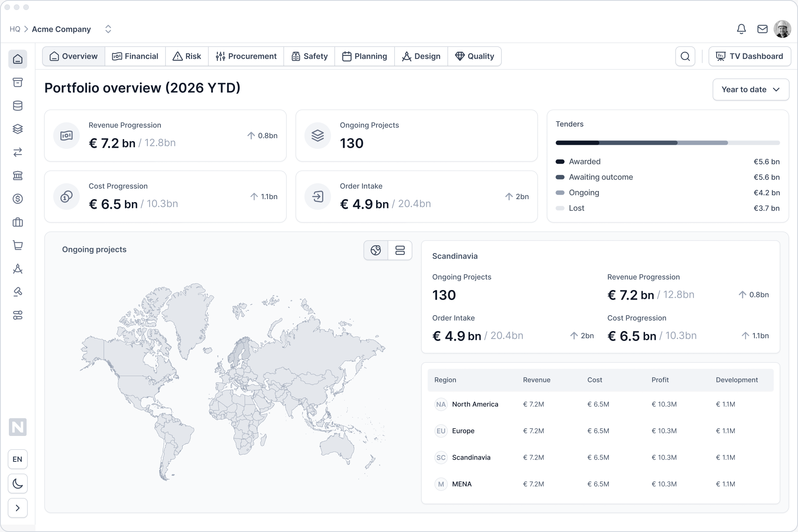Open the Design tab
The image size is (798, 532).
421,56
